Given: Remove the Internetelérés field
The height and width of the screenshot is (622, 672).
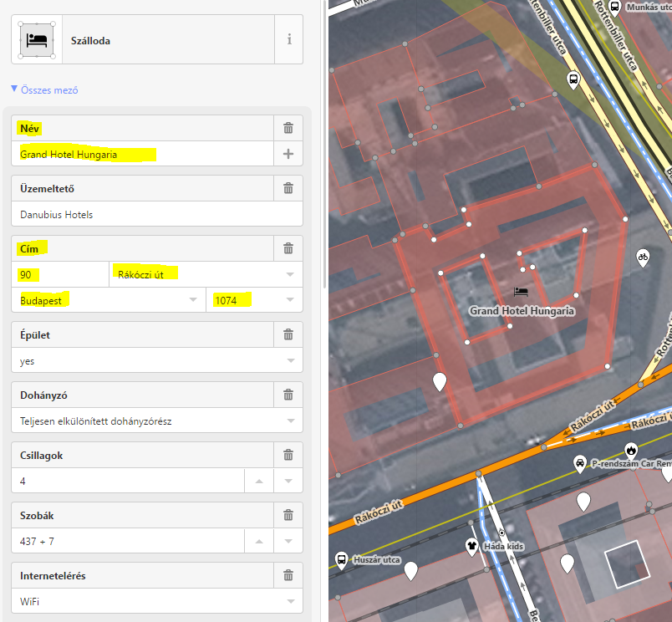Looking at the screenshot, I should 288,576.
